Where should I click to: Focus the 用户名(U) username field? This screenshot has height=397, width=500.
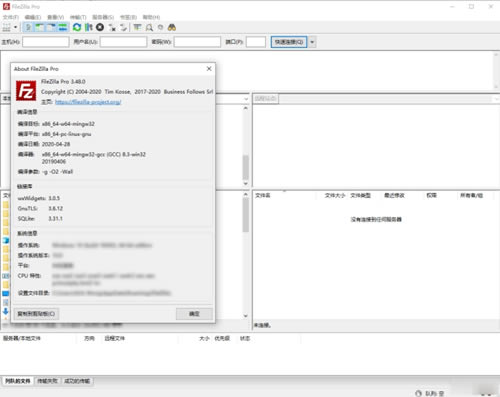(x=123, y=42)
